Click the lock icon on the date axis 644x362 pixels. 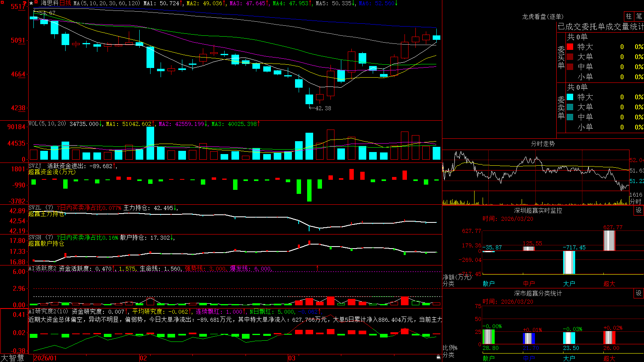click(438, 357)
